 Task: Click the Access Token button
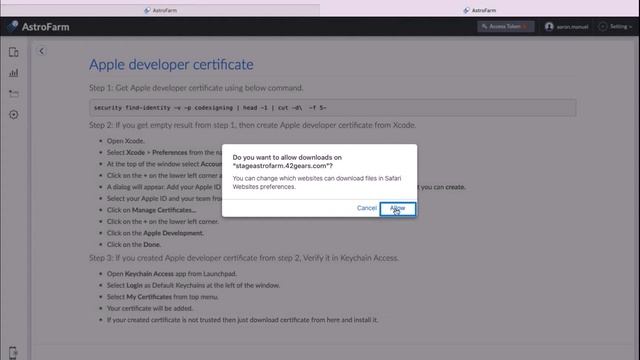(505, 27)
